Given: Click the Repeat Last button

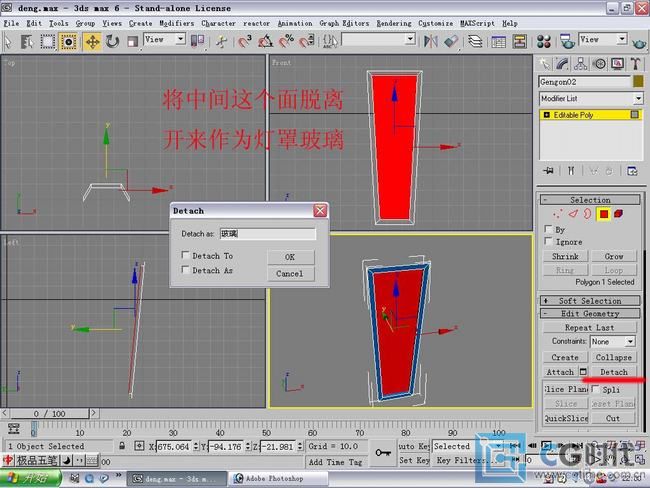Looking at the screenshot, I should [589, 328].
